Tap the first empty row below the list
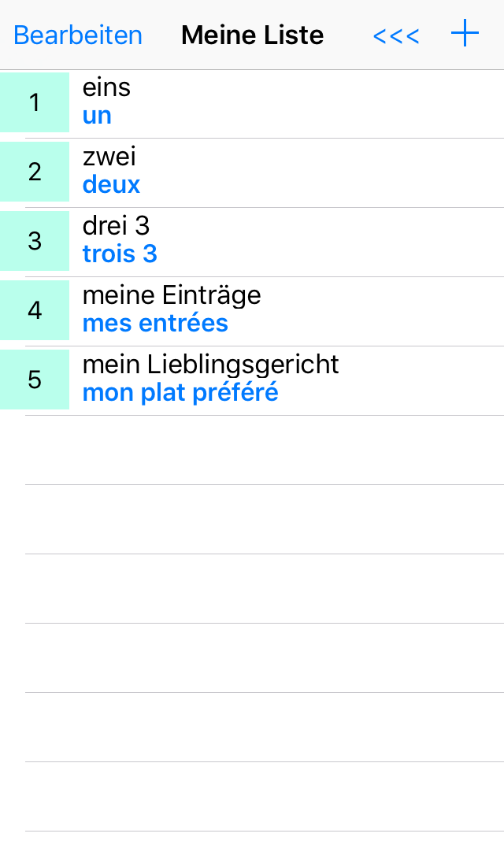 tap(265, 450)
